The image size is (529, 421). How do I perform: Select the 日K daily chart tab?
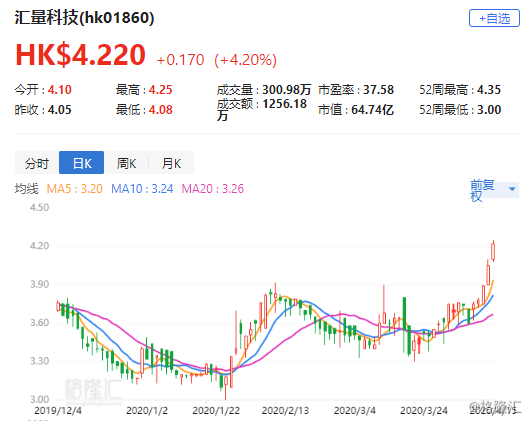tap(81, 163)
